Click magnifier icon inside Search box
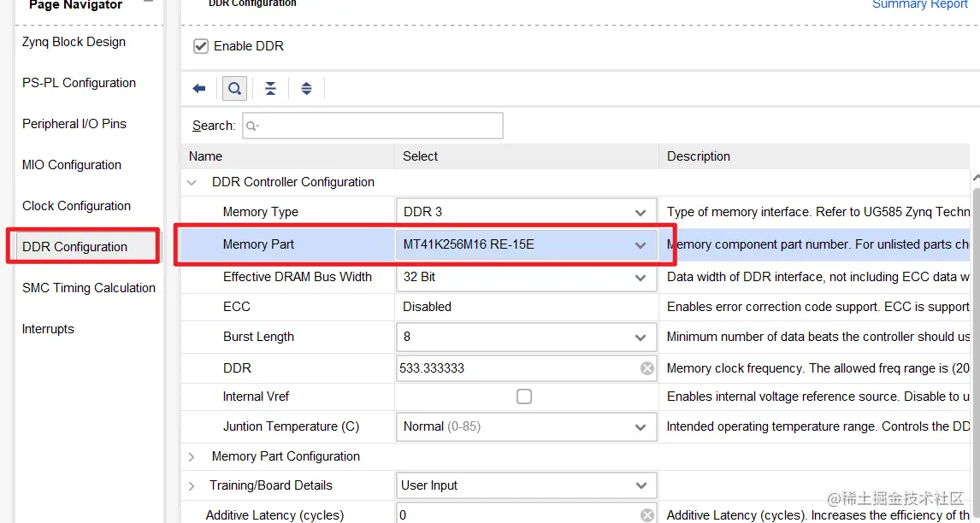The width and height of the screenshot is (980, 523). [252, 126]
